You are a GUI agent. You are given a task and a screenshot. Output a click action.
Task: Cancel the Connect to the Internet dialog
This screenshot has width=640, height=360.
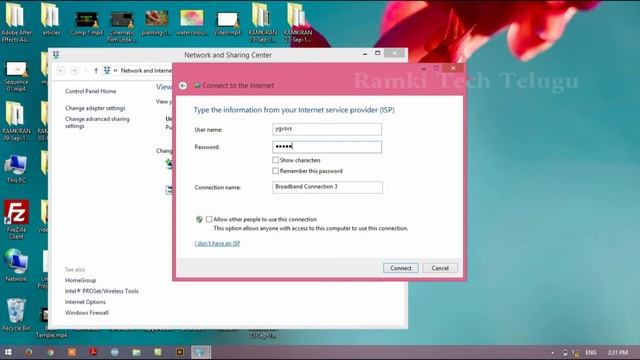[x=440, y=268]
